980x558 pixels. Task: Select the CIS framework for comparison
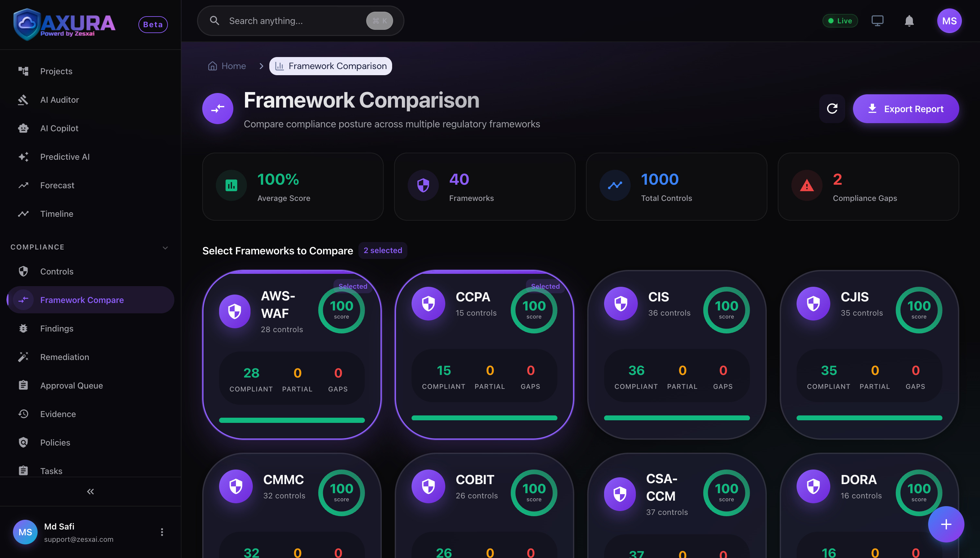coord(676,356)
